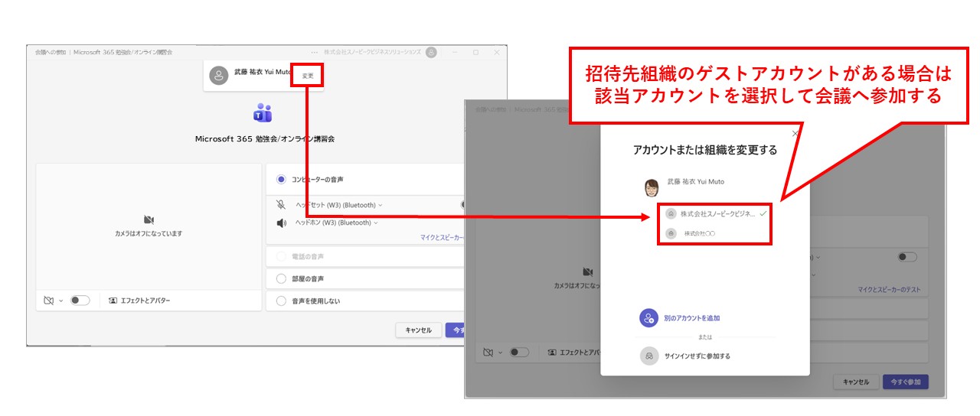Click the camera-off icon in the left window's bottom bar
This screenshot has width=980, height=416.
click(x=48, y=301)
